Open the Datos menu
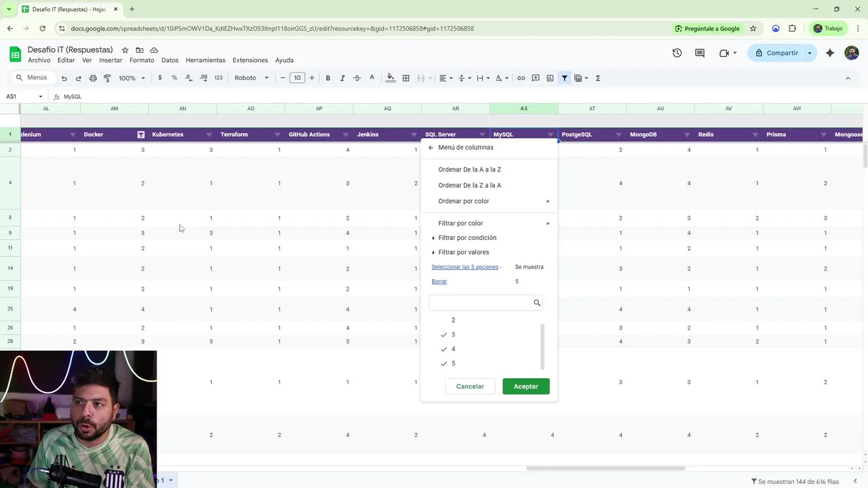Viewport: 868px width, 488px height. pos(170,60)
